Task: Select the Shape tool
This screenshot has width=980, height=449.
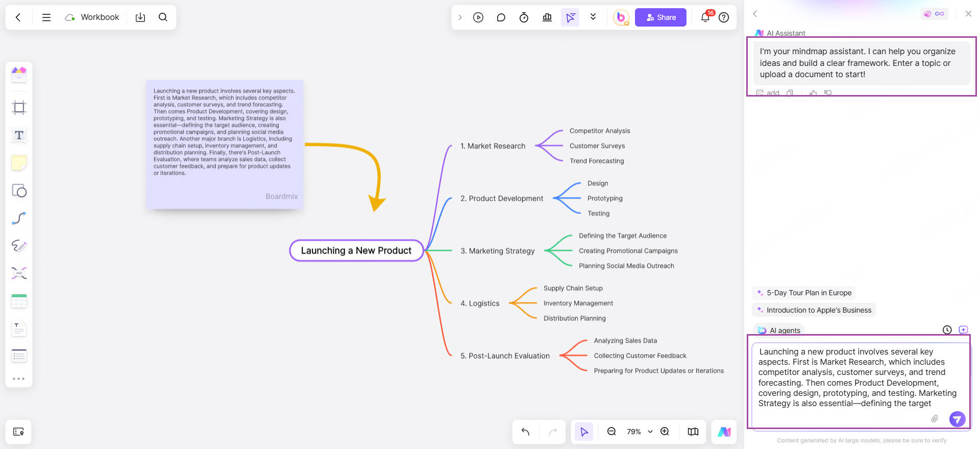Action: click(x=19, y=191)
